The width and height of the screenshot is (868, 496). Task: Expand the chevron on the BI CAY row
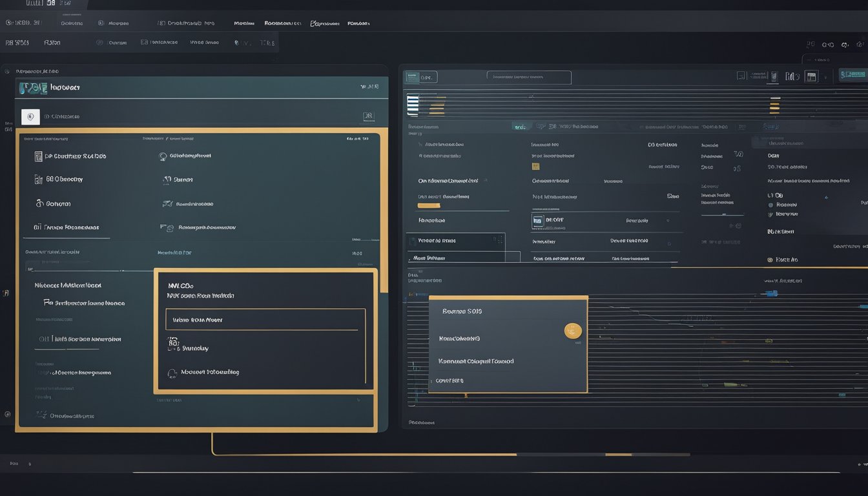click(668, 221)
